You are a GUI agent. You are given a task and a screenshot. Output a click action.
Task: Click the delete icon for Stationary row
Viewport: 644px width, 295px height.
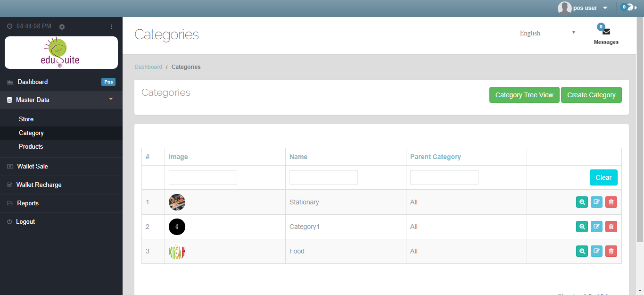pyautogui.click(x=611, y=202)
